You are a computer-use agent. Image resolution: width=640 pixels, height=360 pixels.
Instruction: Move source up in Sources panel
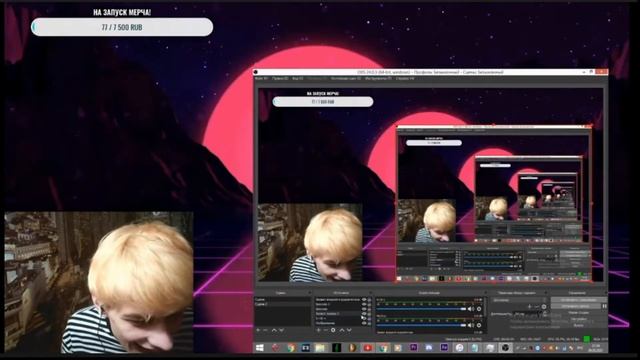[342, 330]
